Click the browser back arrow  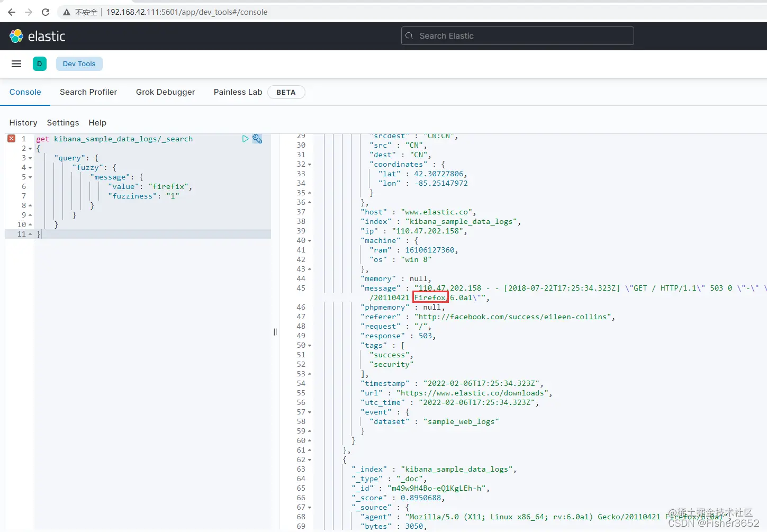pos(12,12)
